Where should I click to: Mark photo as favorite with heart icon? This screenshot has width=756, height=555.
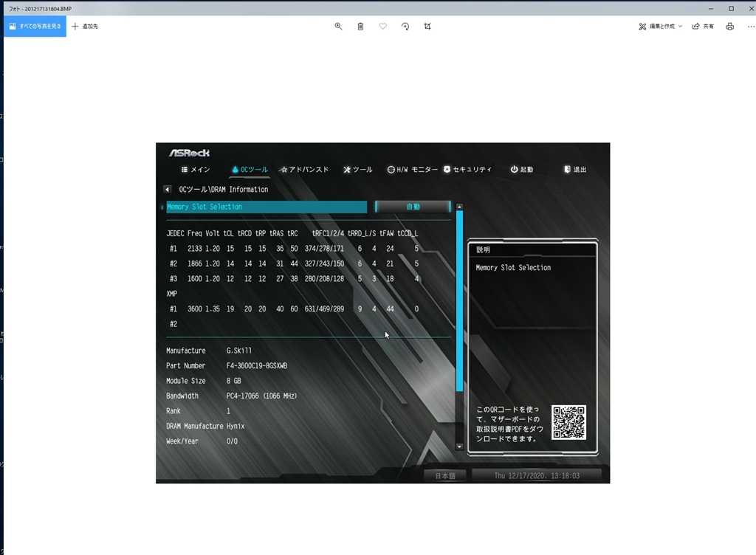coord(383,27)
